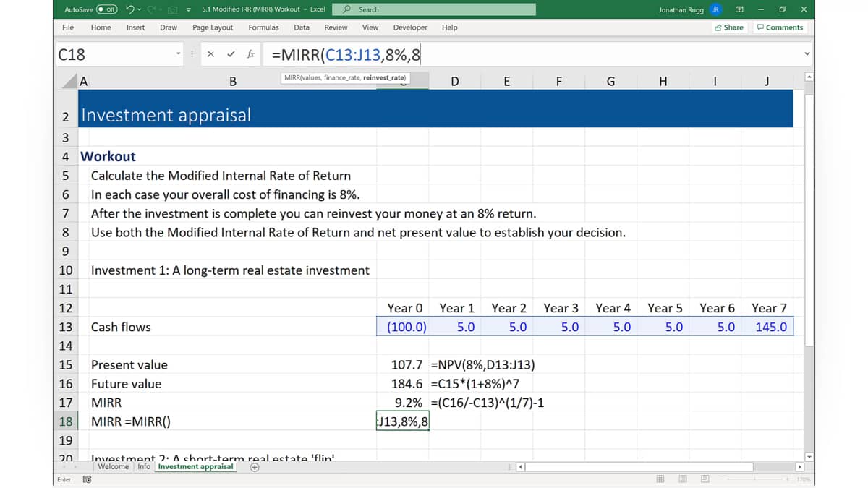Confirm formula with the checkmark icon
This screenshot has width=868, height=488.
231,54
